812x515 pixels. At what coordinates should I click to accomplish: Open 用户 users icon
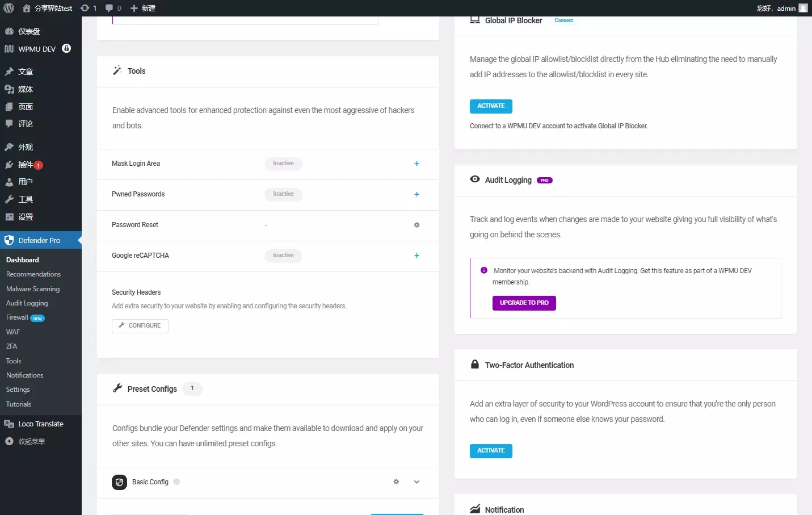pyautogui.click(x=9, y=182)
